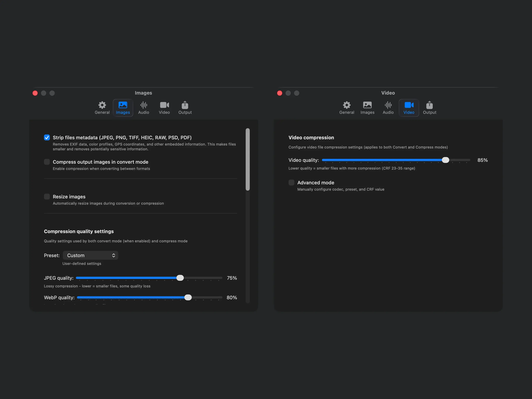532x399 pixels.
Task: Uncheck Strip files metadata checkbox
Action: pyautogui.click(x=47, y=137)
